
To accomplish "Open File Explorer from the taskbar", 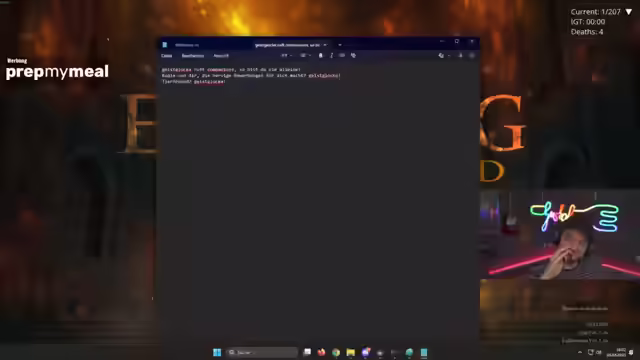I will pos(351,352).
